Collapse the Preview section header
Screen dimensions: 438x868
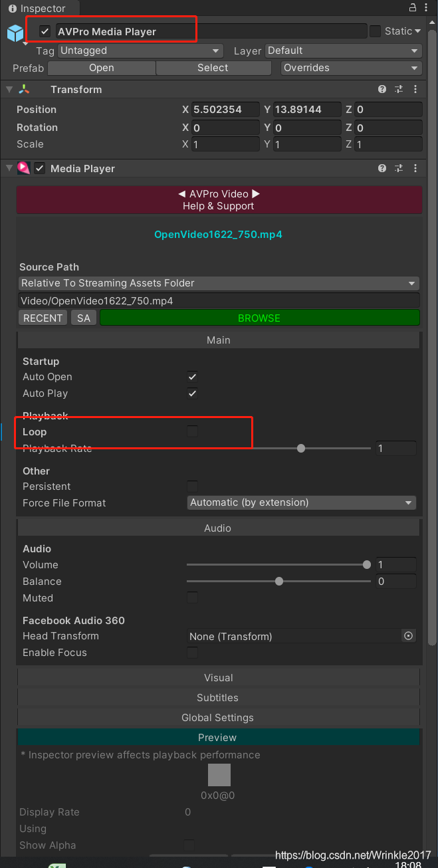(219, 738)
